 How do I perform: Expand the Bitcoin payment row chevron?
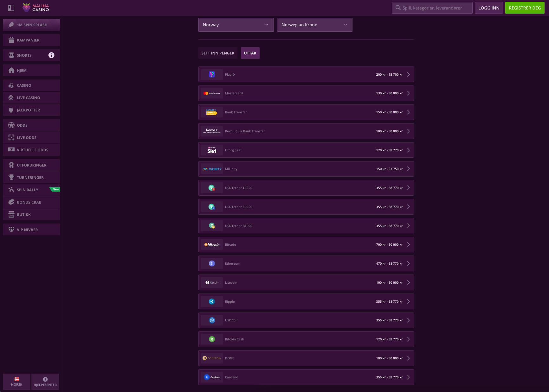[x=408, y=244]
